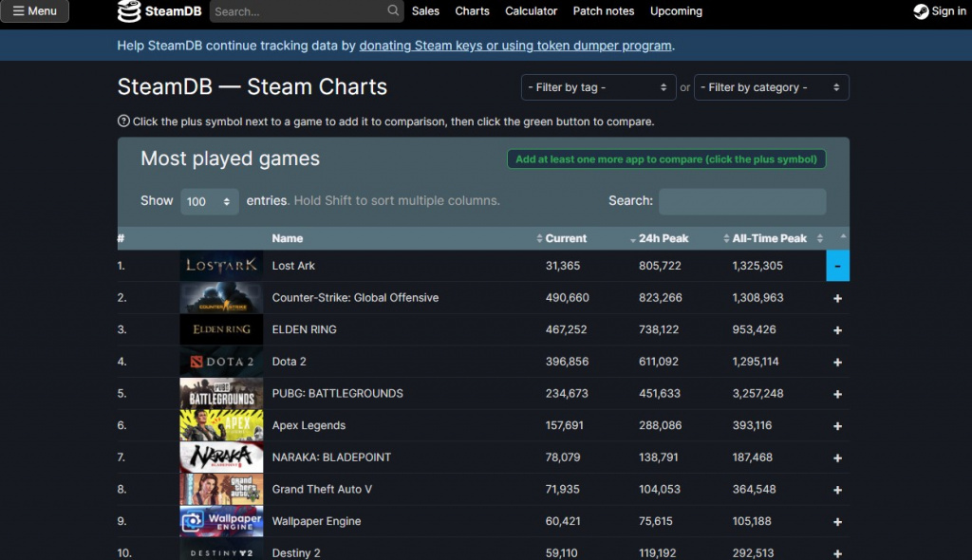
Task: Click the Naraka Bladepoint thumbnail
Action: (x=221, y=457)
